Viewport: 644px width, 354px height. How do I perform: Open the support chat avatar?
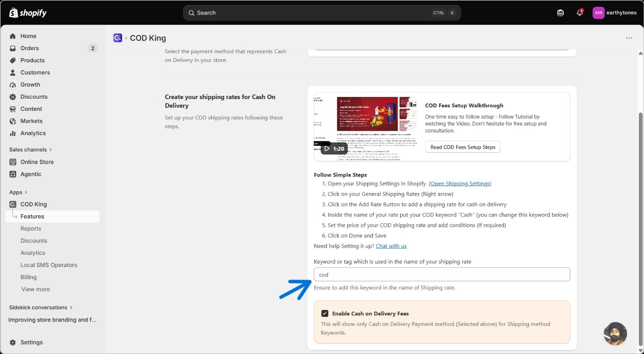615,334
